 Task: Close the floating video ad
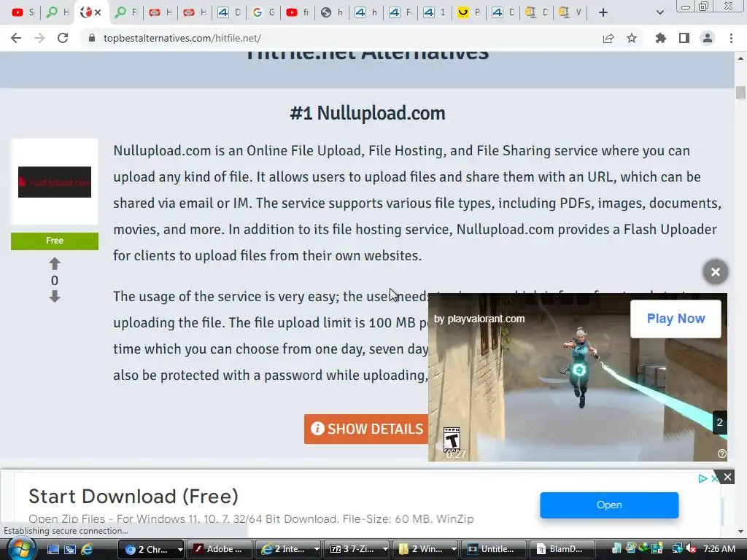click(x=715, y=272)
